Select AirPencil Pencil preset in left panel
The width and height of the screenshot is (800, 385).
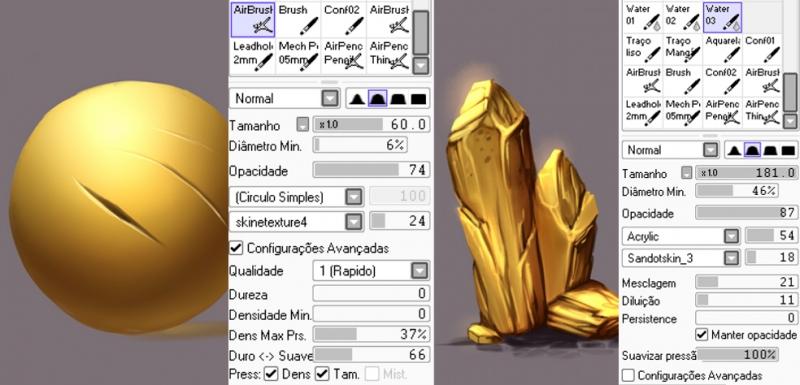coord(344,56)
